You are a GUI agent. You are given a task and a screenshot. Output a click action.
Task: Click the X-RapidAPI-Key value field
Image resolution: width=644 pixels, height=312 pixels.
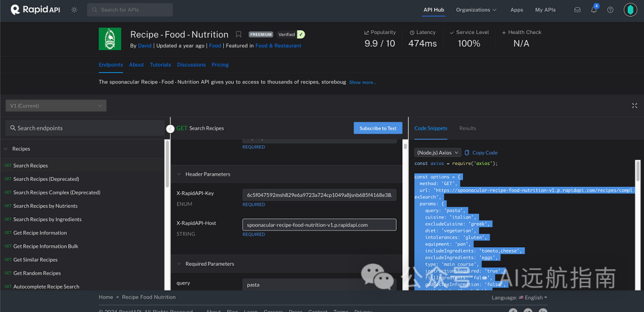coord(319,195)
